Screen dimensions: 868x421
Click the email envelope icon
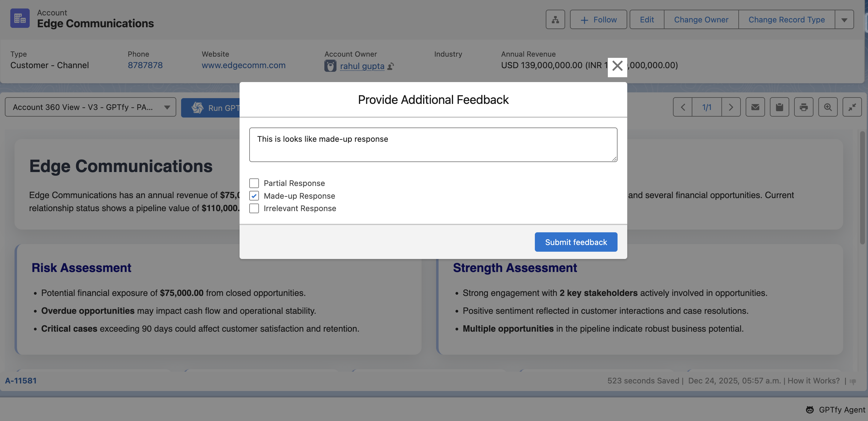pos(755,107)
